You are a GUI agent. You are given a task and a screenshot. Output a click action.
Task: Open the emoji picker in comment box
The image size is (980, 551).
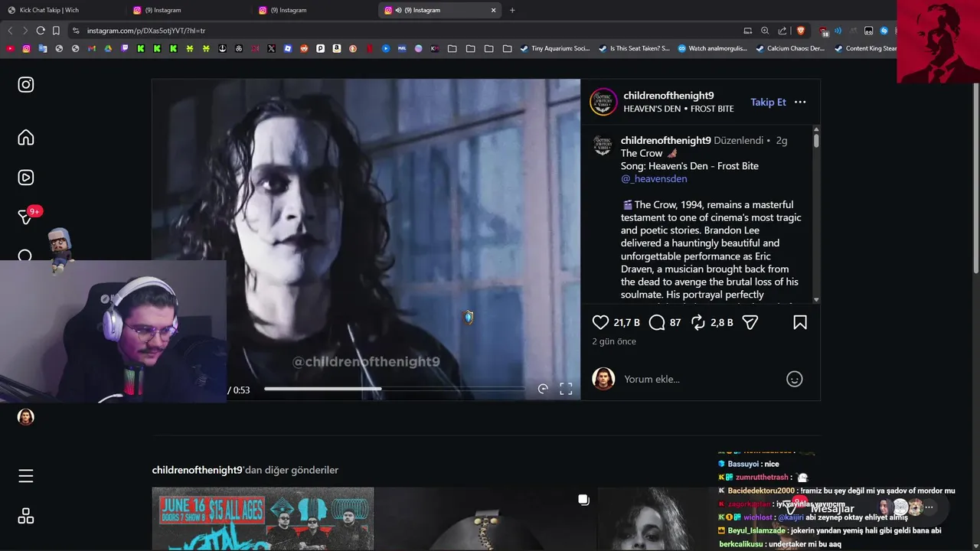(x=795, y=379)
